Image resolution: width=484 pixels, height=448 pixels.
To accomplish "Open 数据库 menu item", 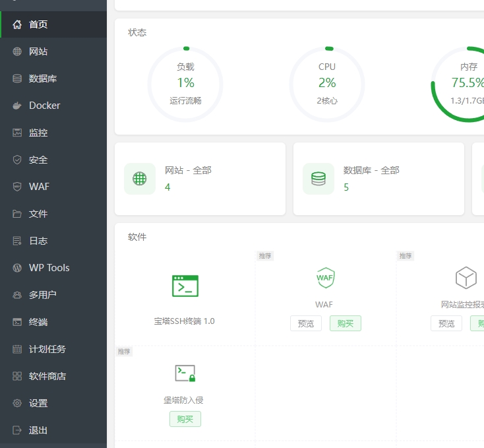I will click(x=53, y=79).
